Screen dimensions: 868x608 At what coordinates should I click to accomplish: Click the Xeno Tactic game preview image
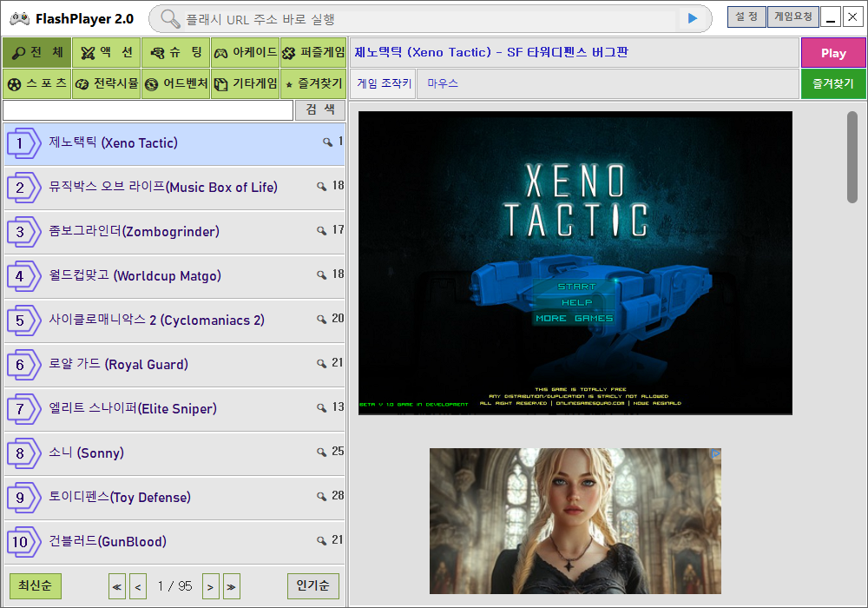click(575, 263)
